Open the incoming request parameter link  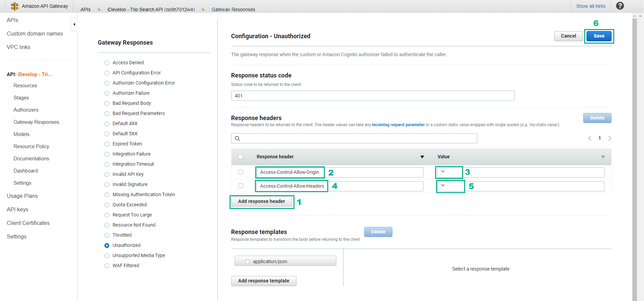398,125
